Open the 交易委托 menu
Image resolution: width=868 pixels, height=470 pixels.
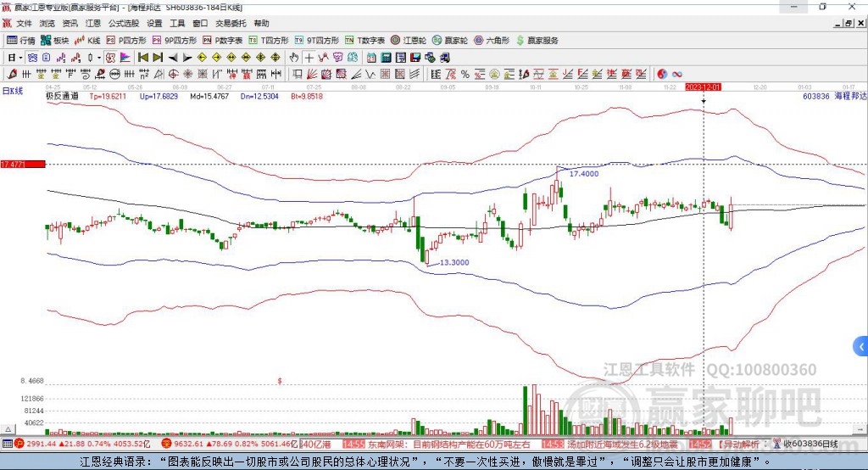pyautogui.click(x=231, y=23)
